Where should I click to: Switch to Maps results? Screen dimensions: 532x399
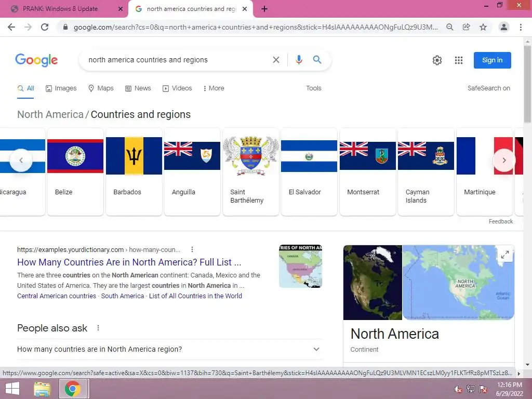click(x=101, y=88)
